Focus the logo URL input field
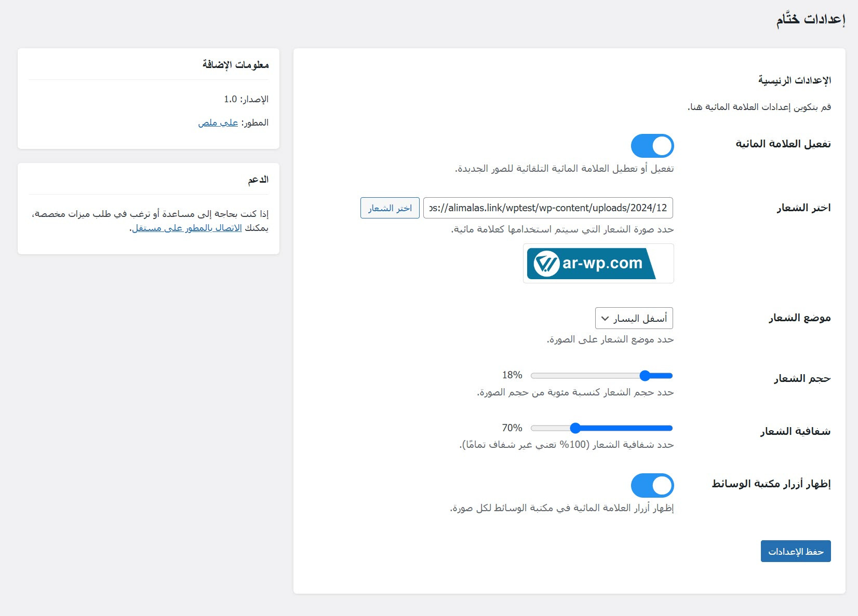 [x=548, y=208]
